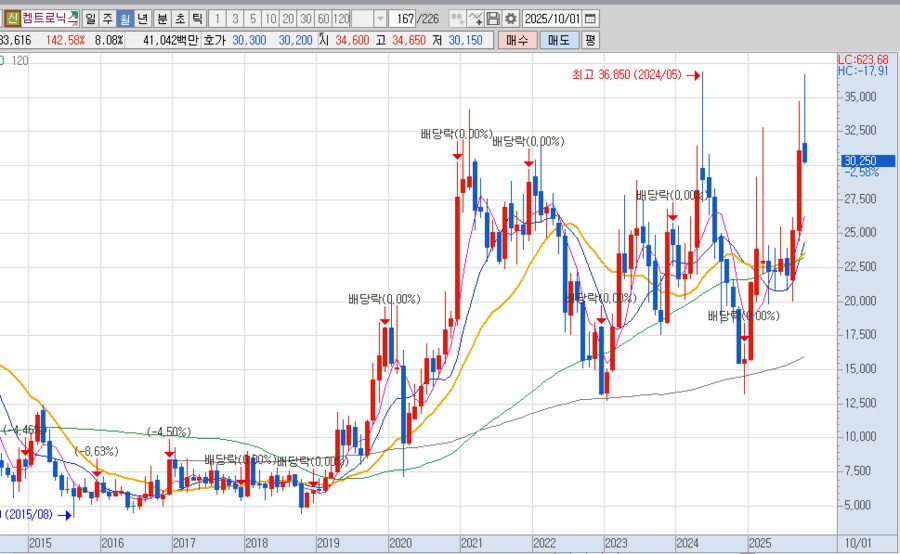Open chart settings gear icon
The width and height of the screenshot is (900, 554).
pyautogui.click(x=510, y=19)
